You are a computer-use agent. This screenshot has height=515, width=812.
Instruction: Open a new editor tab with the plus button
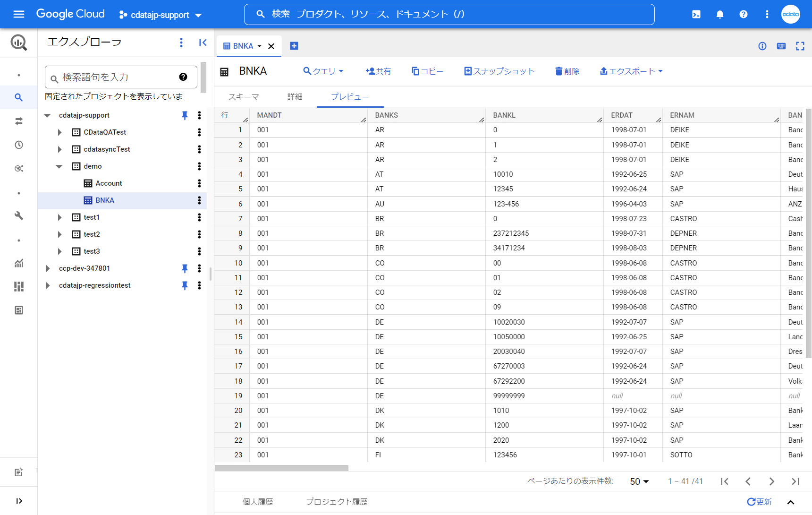coord(294,45)
